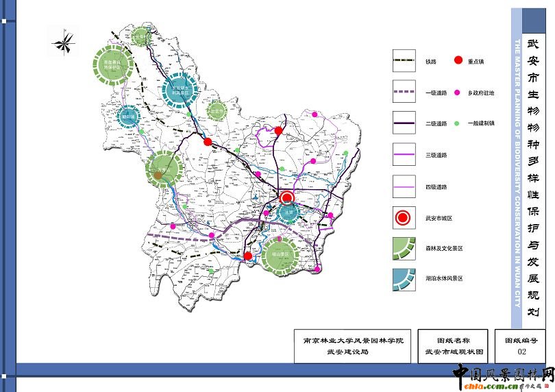Select the red 重点镇 legend dot
The width and height of the screenshot is (555, 392).
[x=458, y=61]
